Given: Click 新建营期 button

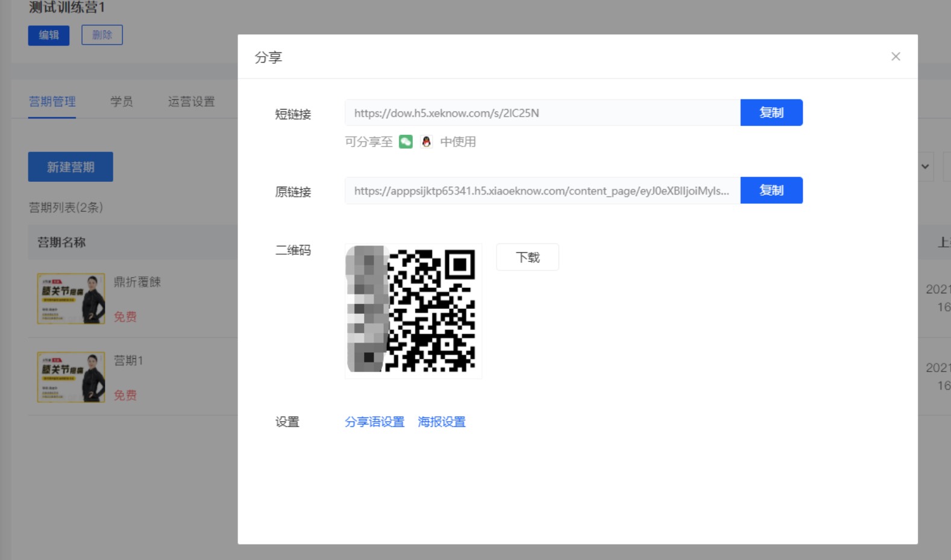Looking at the screenshot, I should (71, 167).
